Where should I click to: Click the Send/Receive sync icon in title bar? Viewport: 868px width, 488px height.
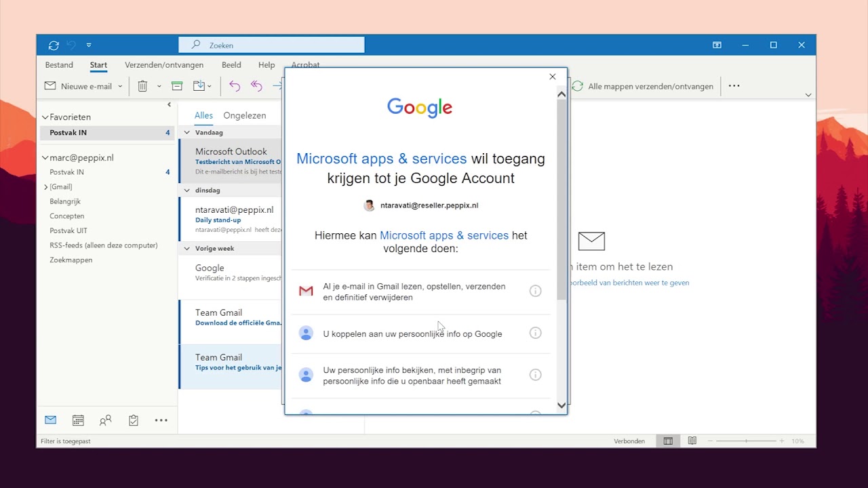click(54, 45)
